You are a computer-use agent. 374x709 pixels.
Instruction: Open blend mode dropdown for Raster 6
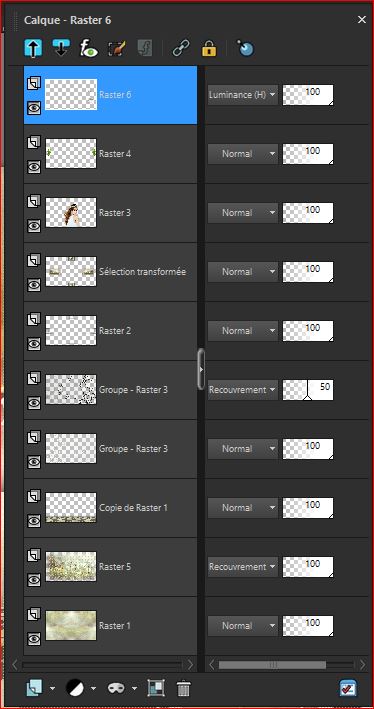click(x=243, y=95)
